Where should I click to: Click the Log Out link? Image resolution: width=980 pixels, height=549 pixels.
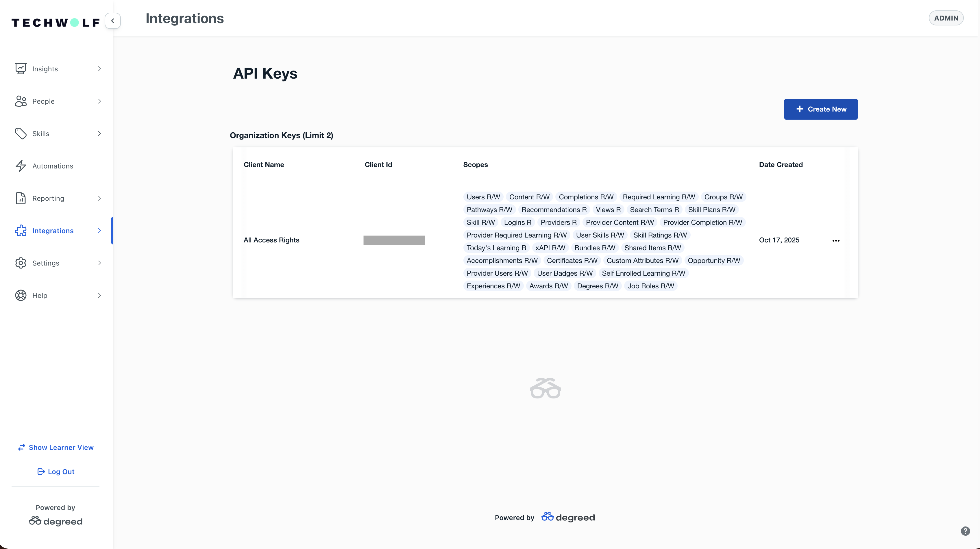pyautogui.click(x=56, y=472)
